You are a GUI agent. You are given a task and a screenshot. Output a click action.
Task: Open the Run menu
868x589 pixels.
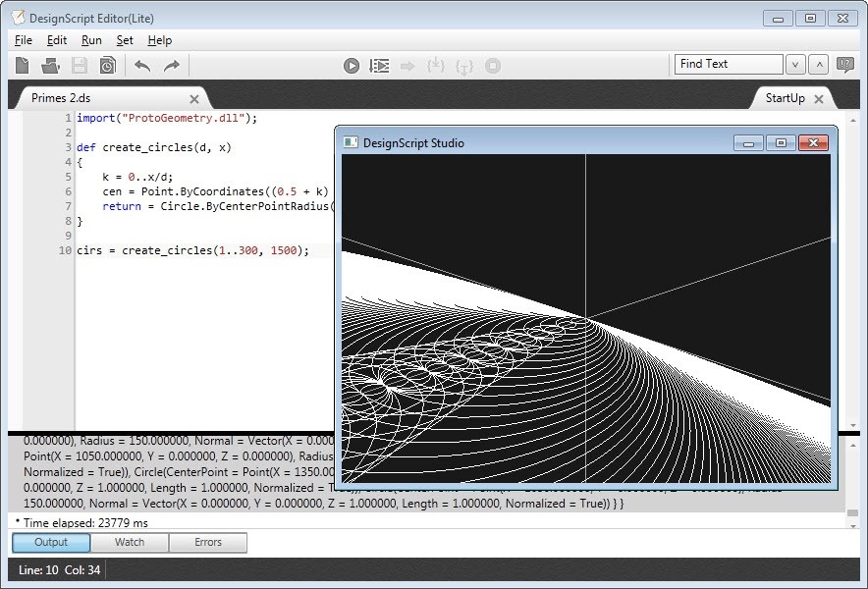click(91, 40)
